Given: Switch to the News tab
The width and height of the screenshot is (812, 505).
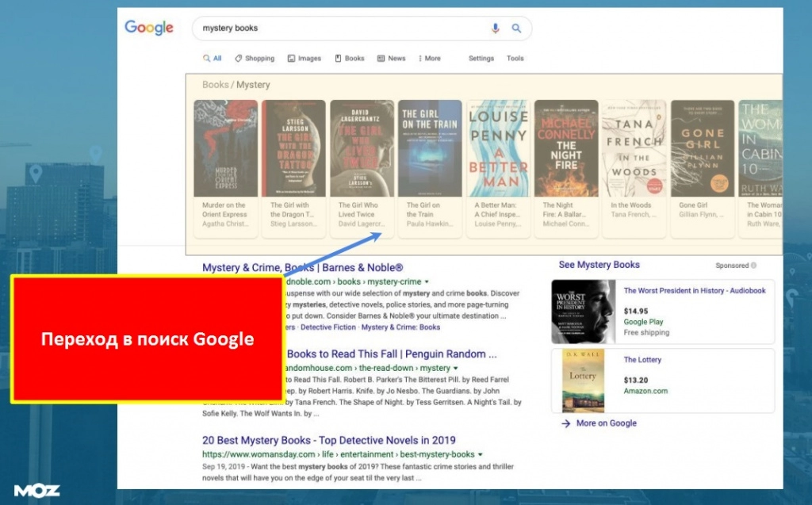Looking at the screenshot, I should coord(392,59).
